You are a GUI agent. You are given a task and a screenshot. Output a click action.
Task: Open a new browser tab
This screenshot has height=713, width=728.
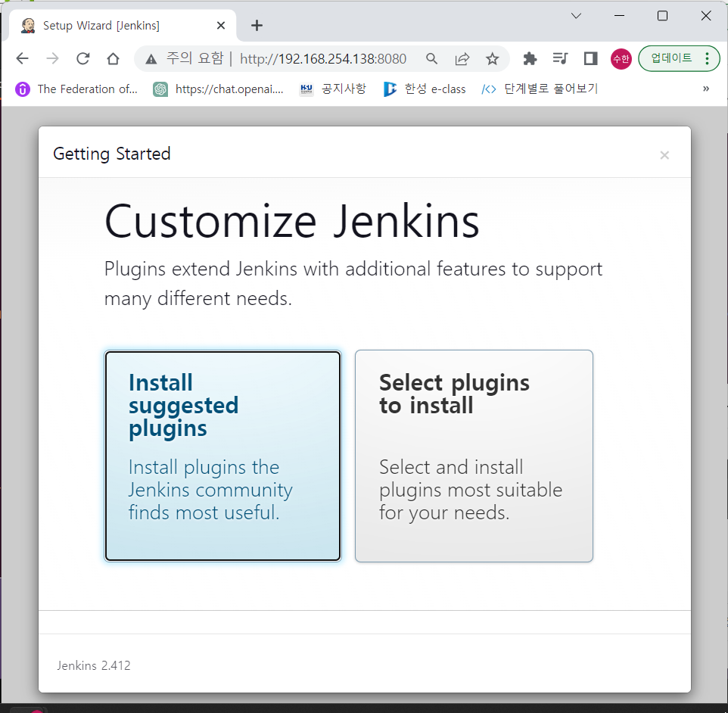[x=257, y=26]
